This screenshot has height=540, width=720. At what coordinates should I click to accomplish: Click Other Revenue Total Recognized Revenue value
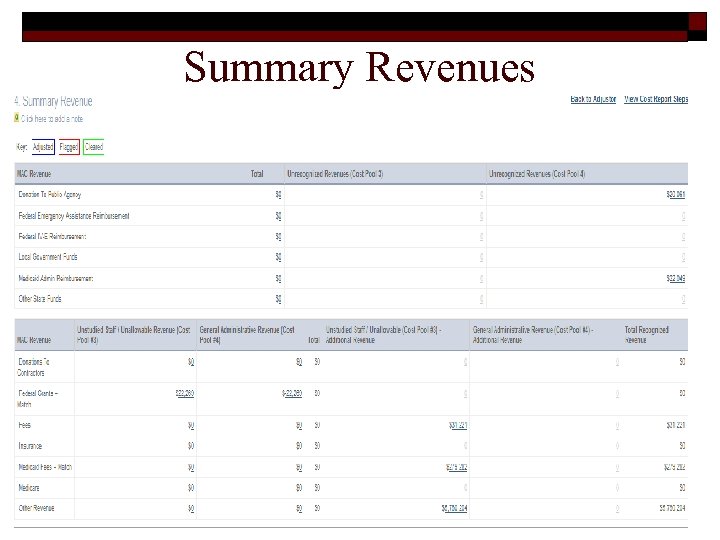pyautogui.click(x=672, y=508)
